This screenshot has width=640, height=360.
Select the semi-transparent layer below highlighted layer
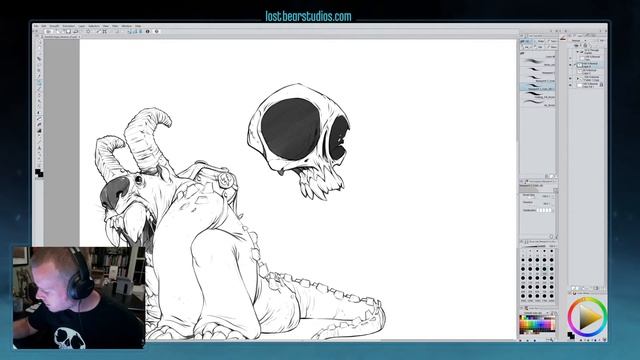[589, 72]
